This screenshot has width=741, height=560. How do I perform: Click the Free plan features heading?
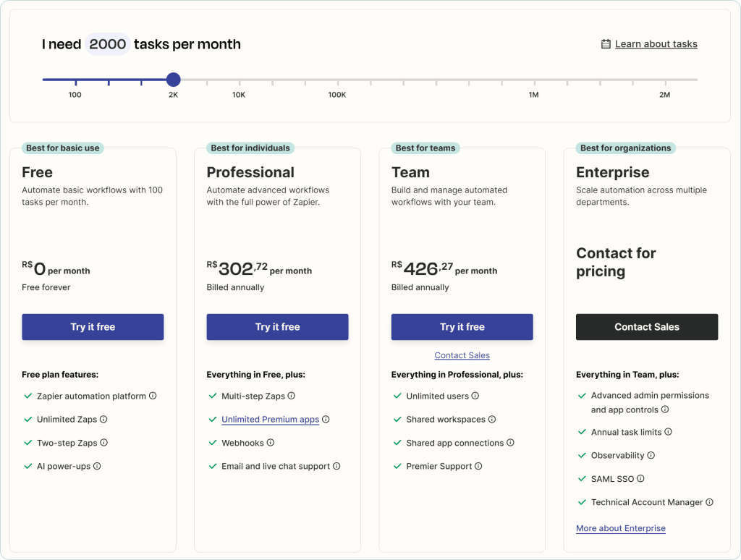[x=60, y=375]
